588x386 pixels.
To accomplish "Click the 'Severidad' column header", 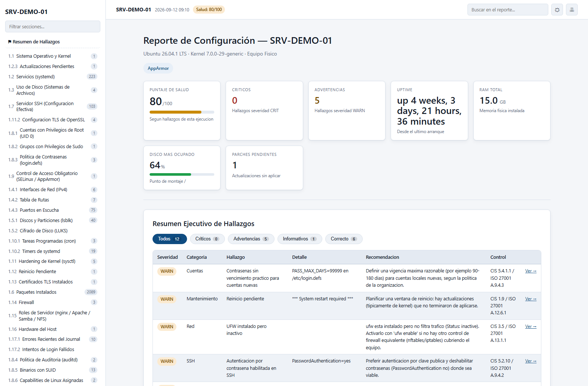I will point(168,257).
